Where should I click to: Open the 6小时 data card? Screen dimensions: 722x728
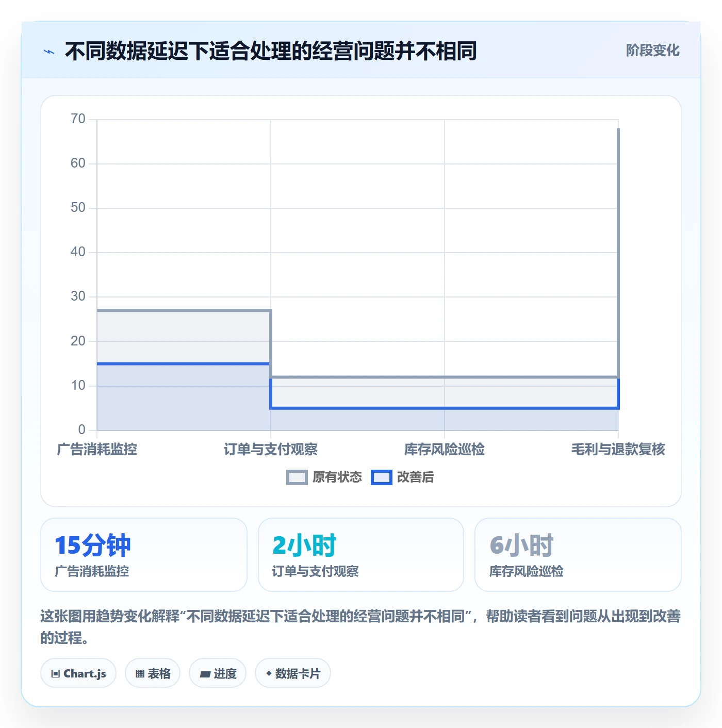tap(578, 555)
